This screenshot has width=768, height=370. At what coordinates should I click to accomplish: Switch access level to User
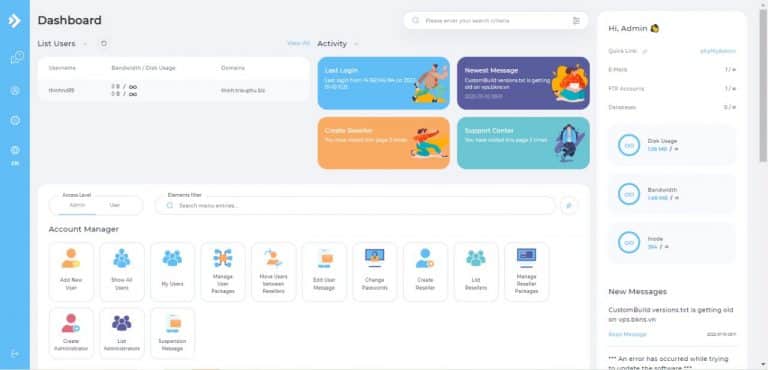[x=115, y=205]
